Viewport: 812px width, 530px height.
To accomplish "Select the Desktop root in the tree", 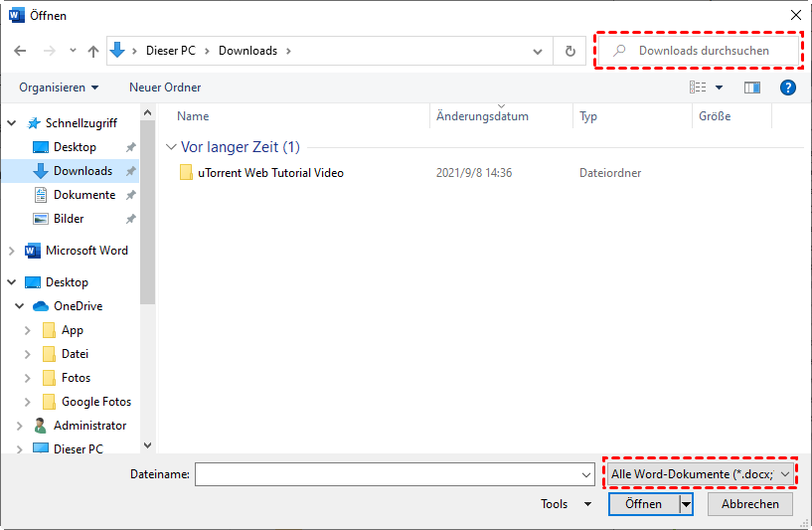I will tap(67, 282).
